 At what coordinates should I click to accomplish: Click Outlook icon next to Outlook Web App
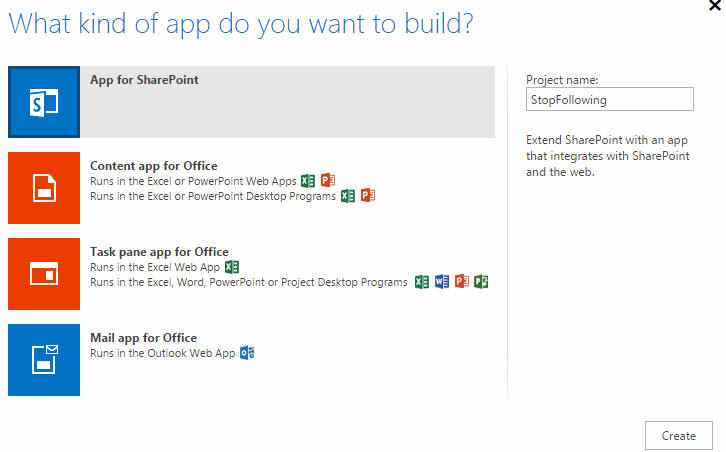(x=247, y=353)
